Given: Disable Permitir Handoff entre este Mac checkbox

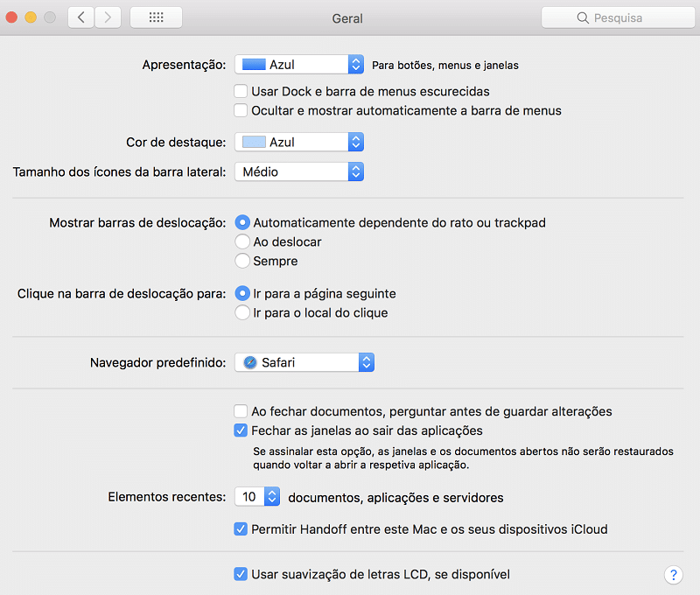Looking at the screenshot, I should click(x=241, y=529).
